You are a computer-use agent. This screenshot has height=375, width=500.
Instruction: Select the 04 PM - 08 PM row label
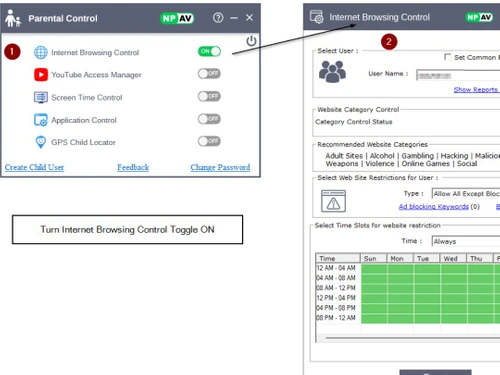336,308
